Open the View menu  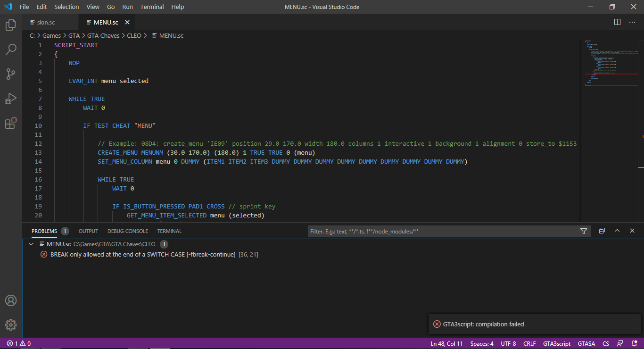93,7
